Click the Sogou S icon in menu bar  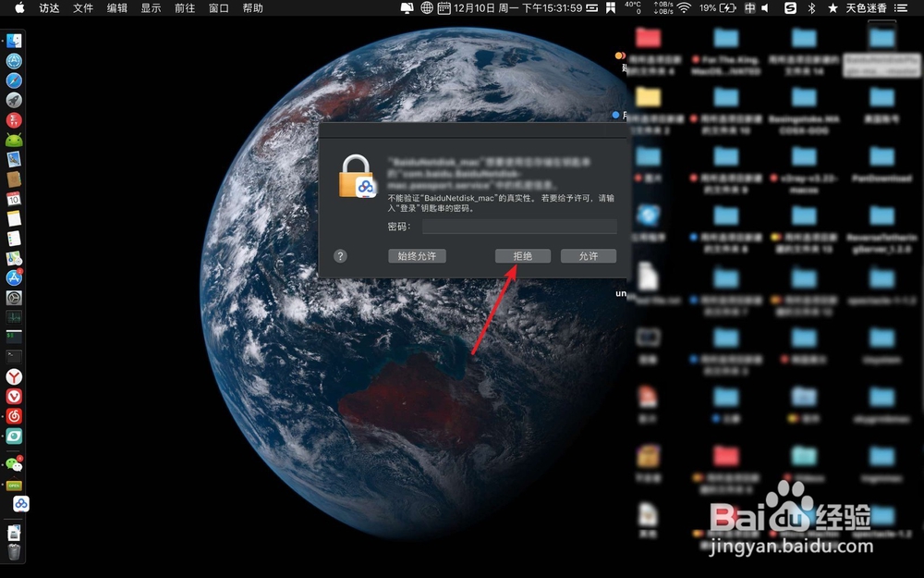pos(790,7)
